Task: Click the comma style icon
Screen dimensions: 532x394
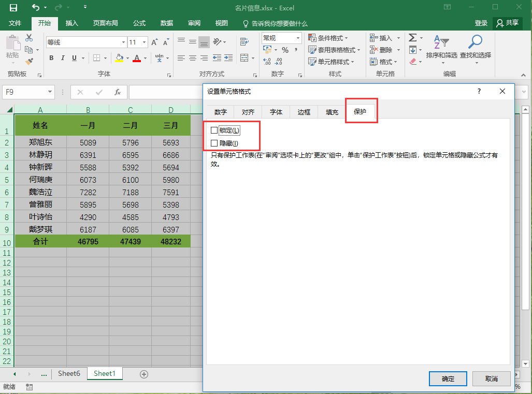Action: pyautogui.click(x=296, y=50)
